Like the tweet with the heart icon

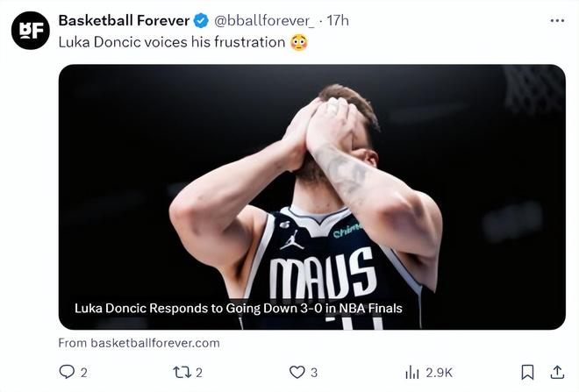[297, 372]
